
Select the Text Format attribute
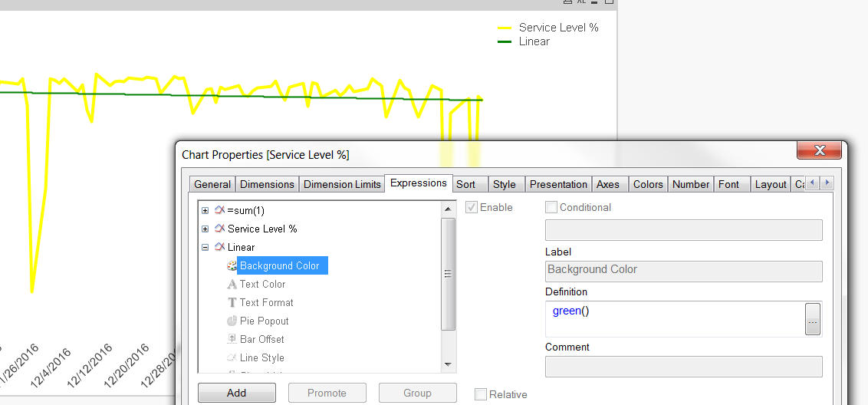[x=266, y=302]
